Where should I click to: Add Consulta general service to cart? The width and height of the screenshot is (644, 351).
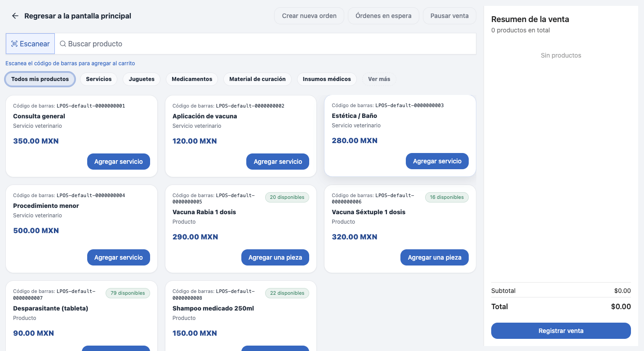(x=118, y=162)
